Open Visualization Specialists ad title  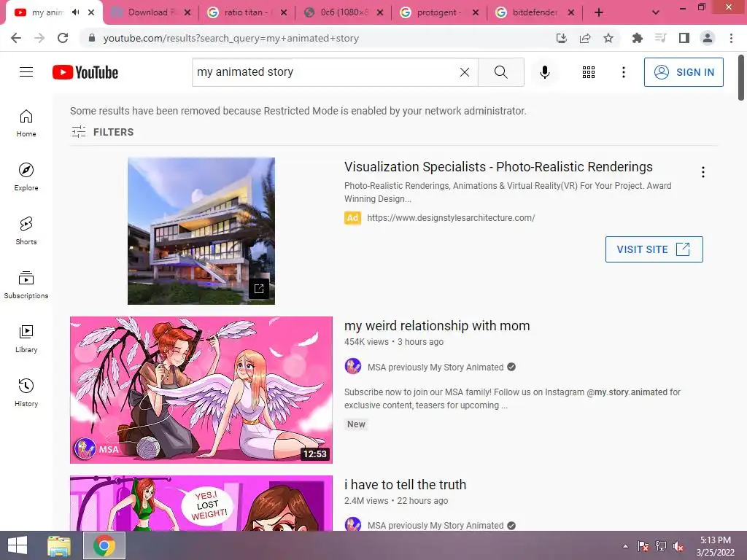click(498, 167)
